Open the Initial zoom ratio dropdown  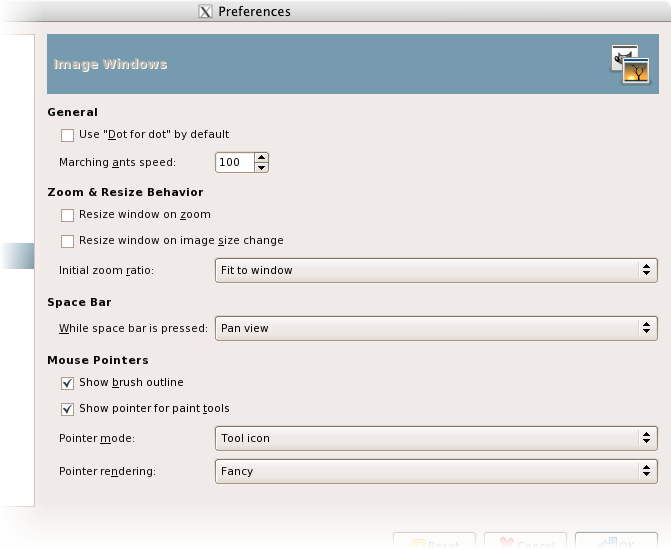click(x=436, y=270)
